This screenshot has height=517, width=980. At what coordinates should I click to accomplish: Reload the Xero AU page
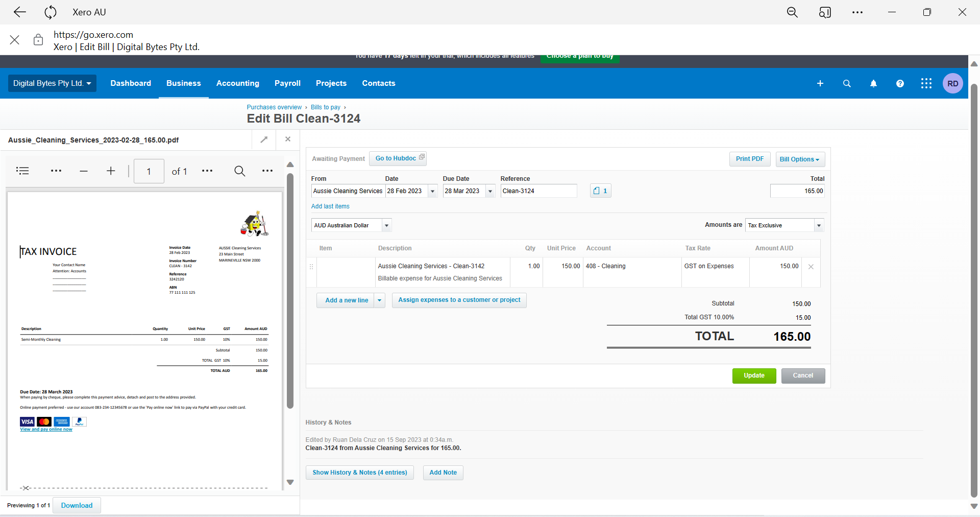pos(50,12)
